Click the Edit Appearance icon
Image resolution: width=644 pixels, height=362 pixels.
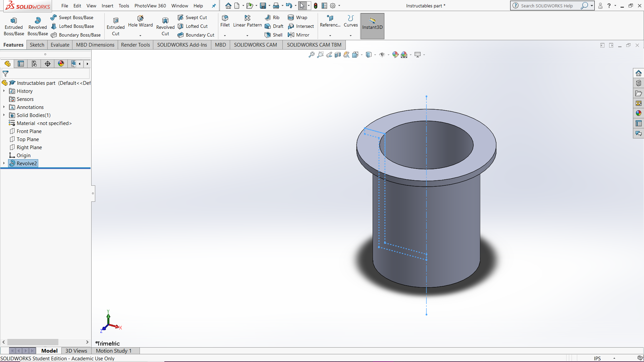(395, 55)
